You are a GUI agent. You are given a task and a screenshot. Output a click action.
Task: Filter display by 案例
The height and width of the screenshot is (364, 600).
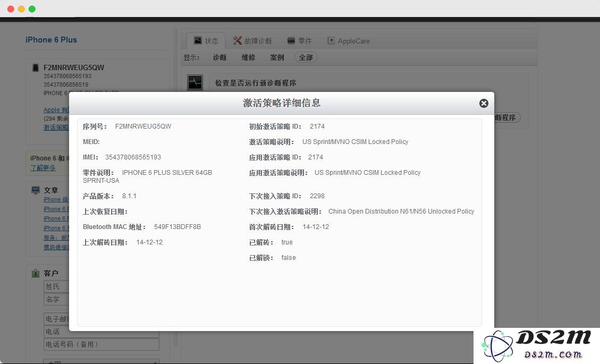coord(277,57)
